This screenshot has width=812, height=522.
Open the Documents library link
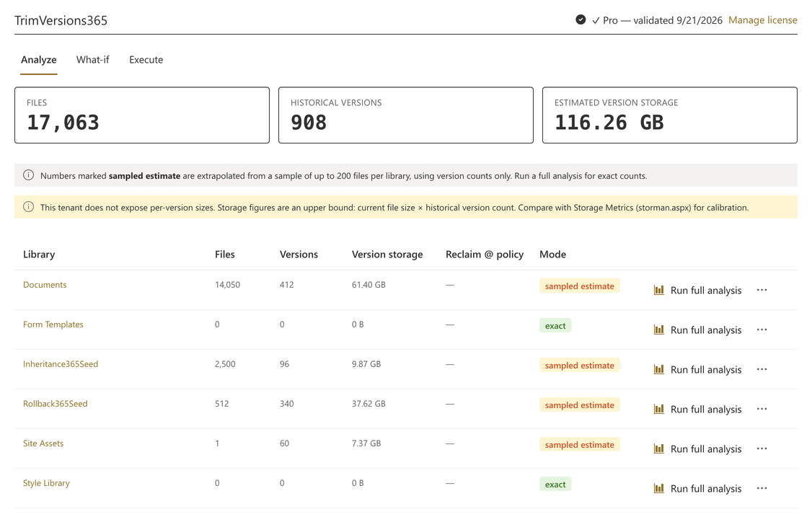(x=45, y=285)
